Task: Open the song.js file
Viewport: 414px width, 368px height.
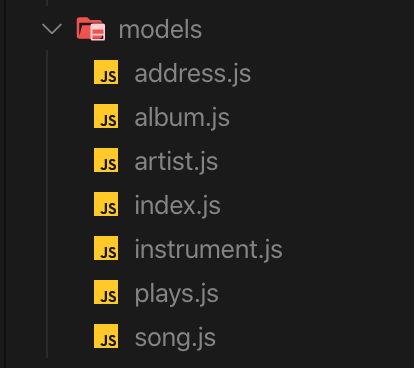Action: coord(175,338)
